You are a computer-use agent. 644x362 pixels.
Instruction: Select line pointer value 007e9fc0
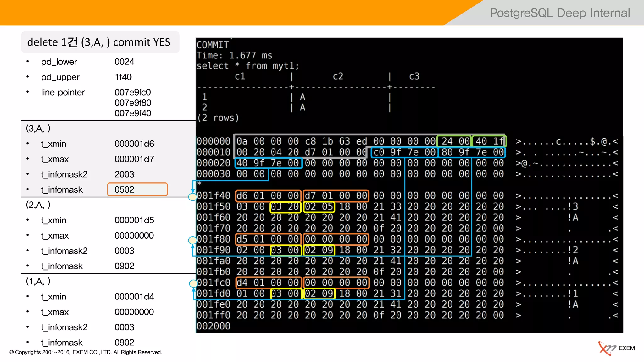point(133,92)
